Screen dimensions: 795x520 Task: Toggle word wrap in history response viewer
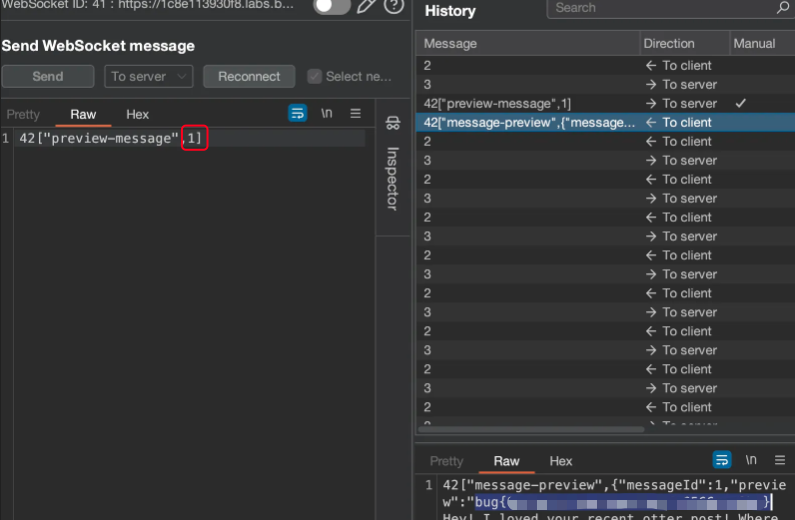tap(722, 460)
